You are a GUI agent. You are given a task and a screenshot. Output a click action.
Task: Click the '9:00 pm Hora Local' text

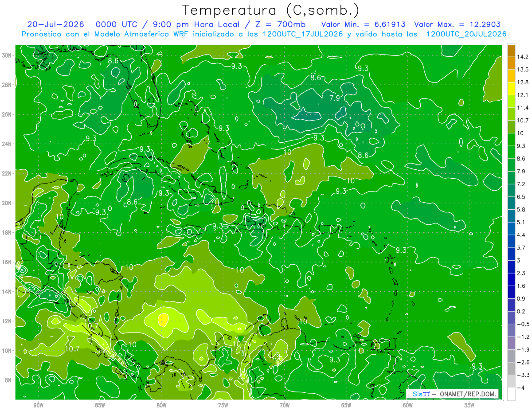197,24
